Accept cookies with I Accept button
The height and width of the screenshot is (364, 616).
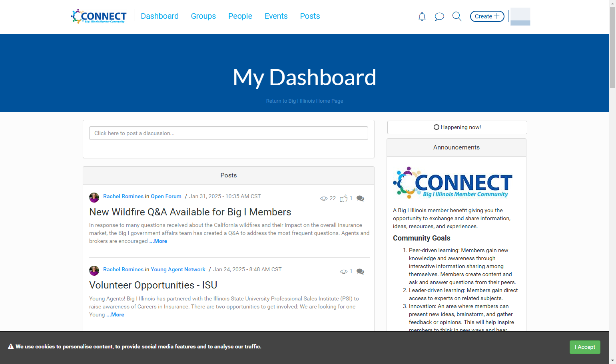(x=585, y=347)
